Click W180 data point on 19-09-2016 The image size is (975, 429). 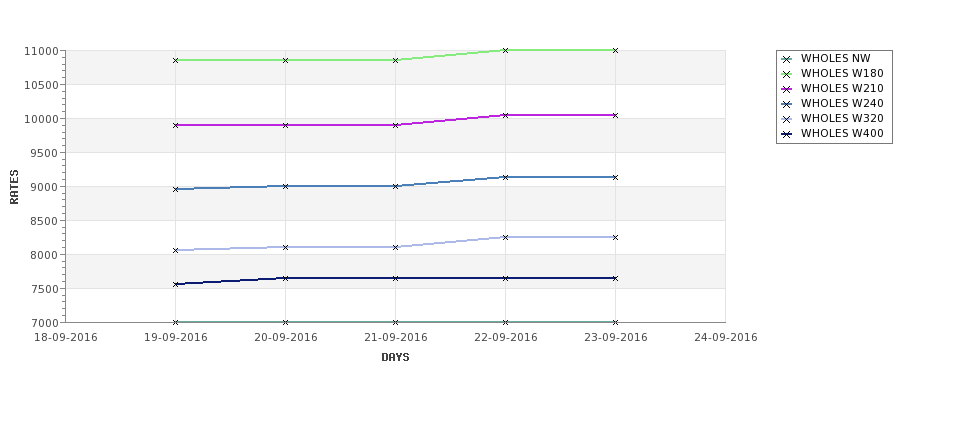[x=175, y=60]
